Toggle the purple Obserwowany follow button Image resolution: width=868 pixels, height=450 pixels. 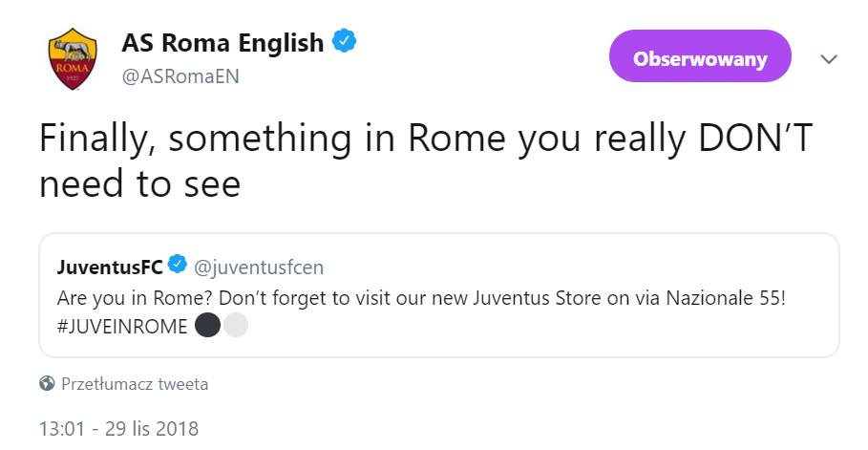pyautogui.click(x=700, y=56)
